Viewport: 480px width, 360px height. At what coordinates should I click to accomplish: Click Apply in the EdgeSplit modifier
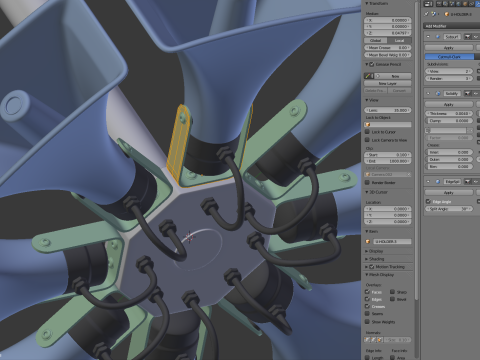449,193
